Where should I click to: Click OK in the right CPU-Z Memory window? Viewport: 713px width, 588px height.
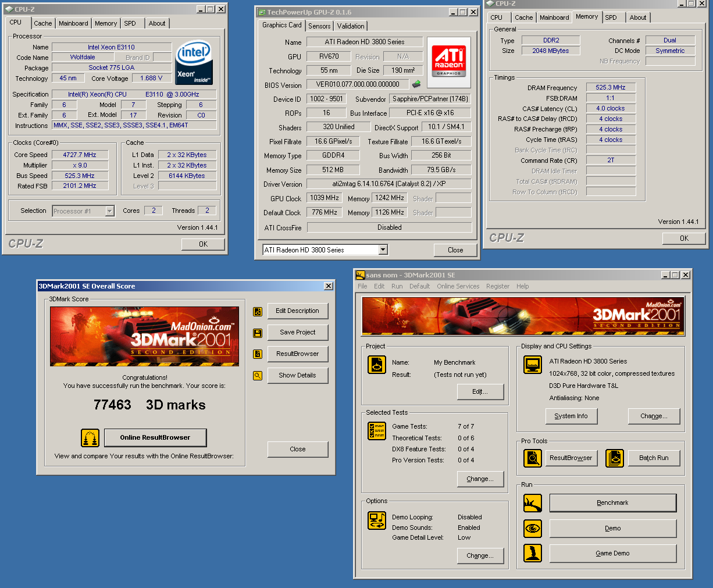pyautogui.click(x=684, y=238)
